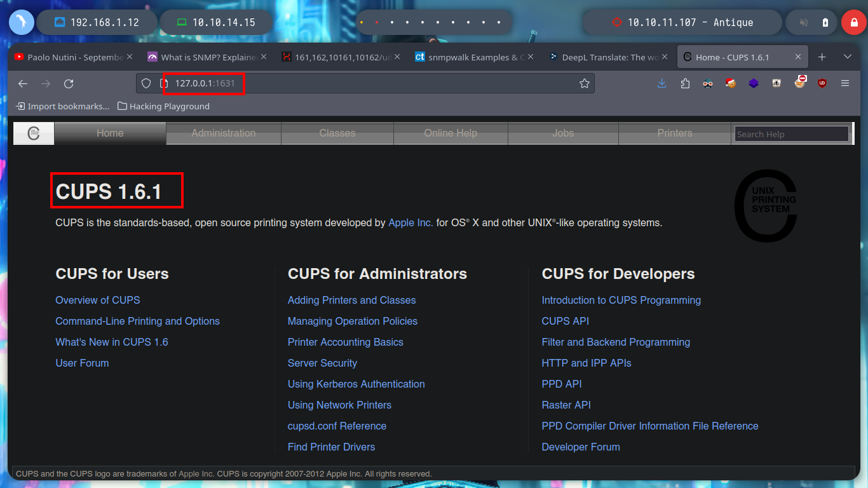Open the cookie extension with Santa hat
The height and width of the screenshot is (488, 868).
pos(731,83)
